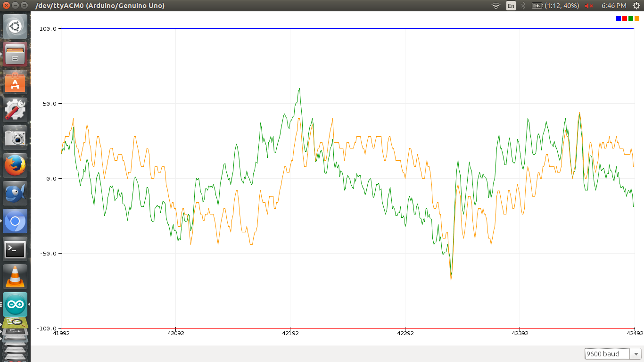Viewport: 644px width, 362px height.
Task: Maximize the serial plotter window
Action: [x=25, y=6]
